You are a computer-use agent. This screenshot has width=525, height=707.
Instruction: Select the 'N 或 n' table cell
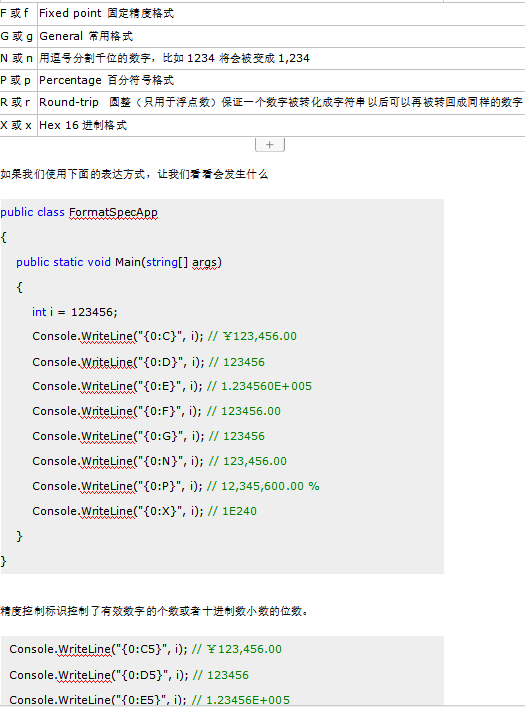tap(18, 59)
